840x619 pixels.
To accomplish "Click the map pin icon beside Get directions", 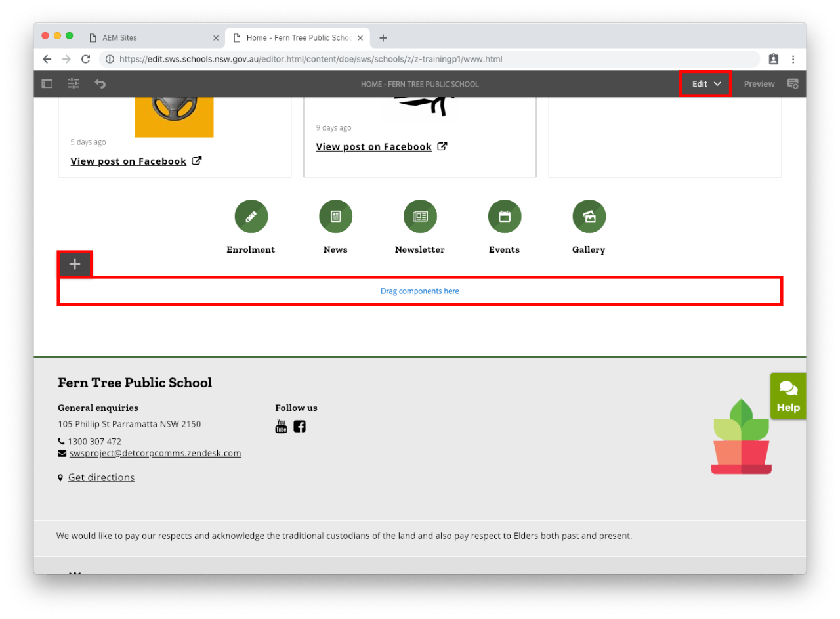I will [x=60, y=478].
